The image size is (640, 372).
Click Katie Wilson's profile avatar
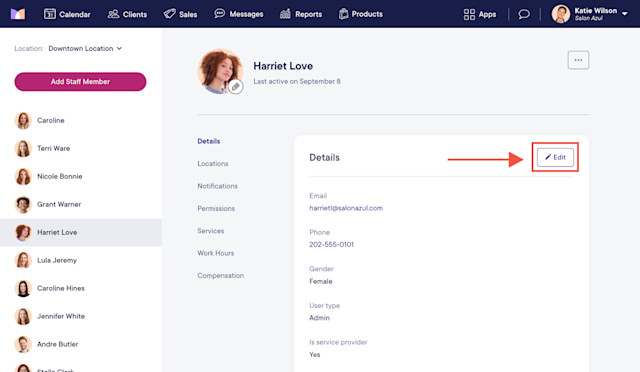[x=561, y=14]
